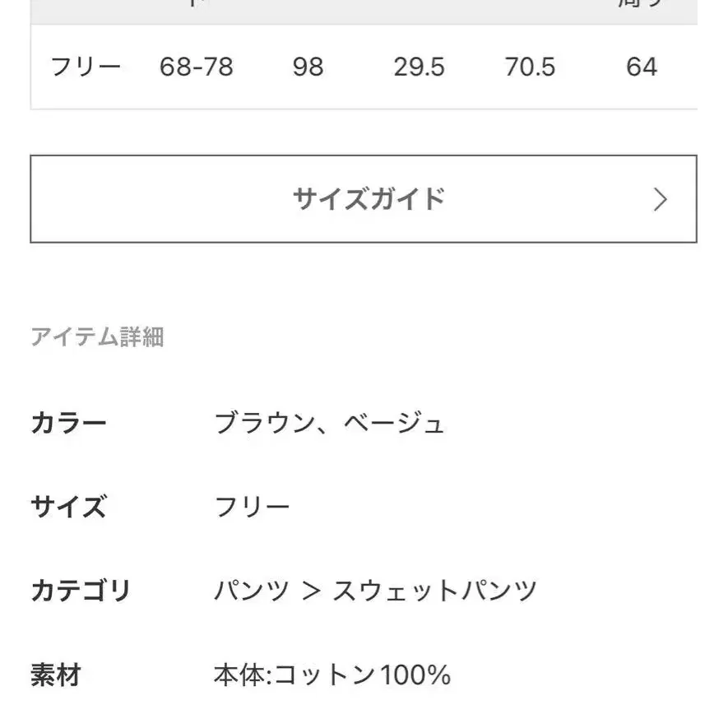The image size is (728, 728).
Task: Click the サイズ label in item details
Action: pyautogui.click(x=68, y=507)
